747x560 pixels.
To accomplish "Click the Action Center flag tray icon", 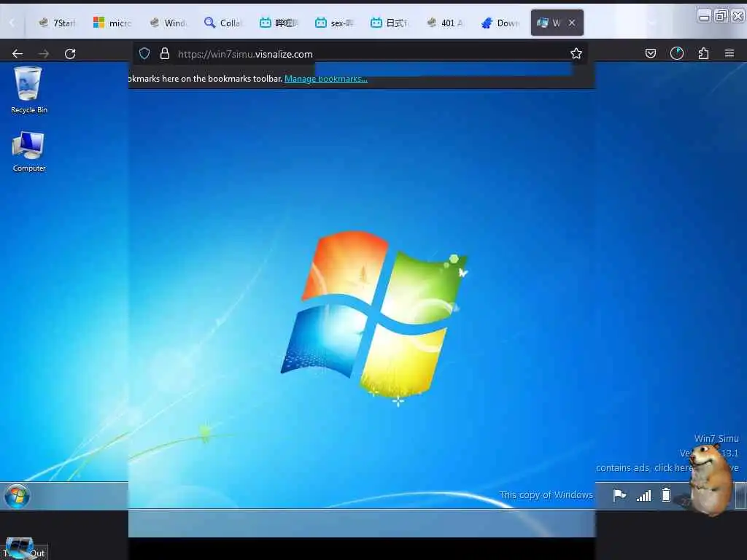I will pyautogui.click(x=619, y=495).
